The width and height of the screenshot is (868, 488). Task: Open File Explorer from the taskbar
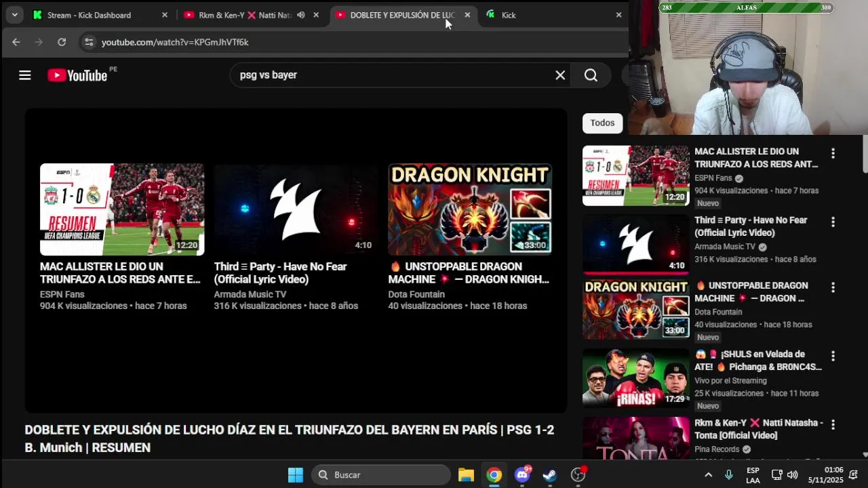[x=466, y=475]
